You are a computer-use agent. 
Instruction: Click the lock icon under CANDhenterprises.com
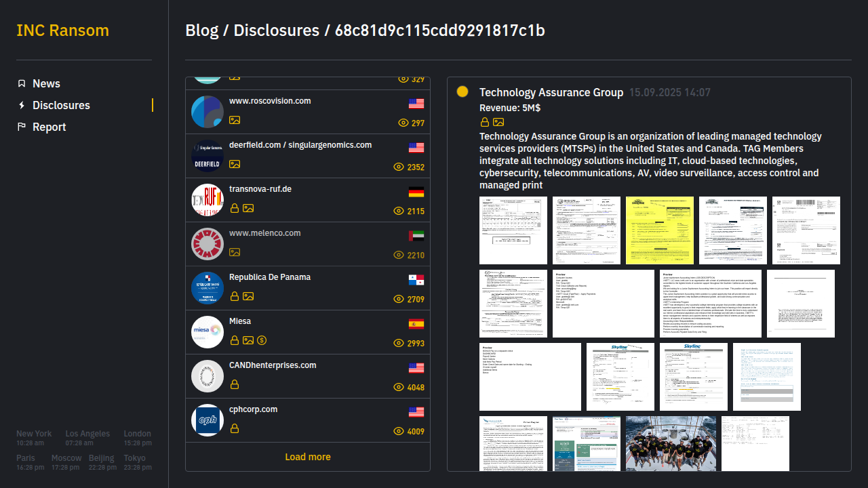pyautogui.click(x=235, y=384)
